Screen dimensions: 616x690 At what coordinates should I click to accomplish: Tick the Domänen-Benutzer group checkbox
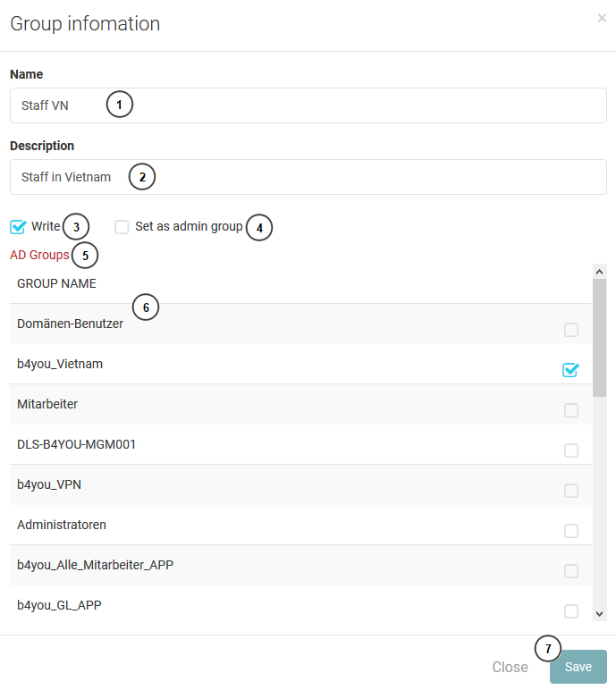point(571,330)
